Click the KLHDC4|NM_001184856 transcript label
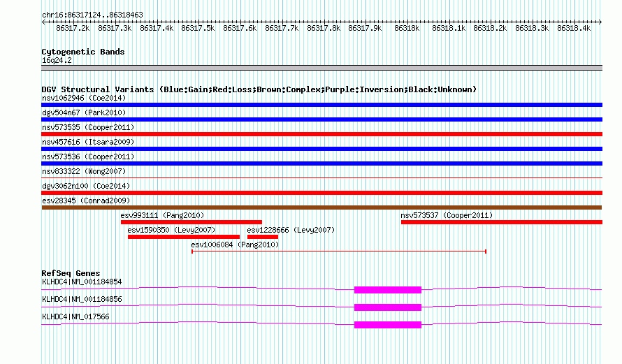622x364 pixels. pyautogui.click(x=82, y=299)
